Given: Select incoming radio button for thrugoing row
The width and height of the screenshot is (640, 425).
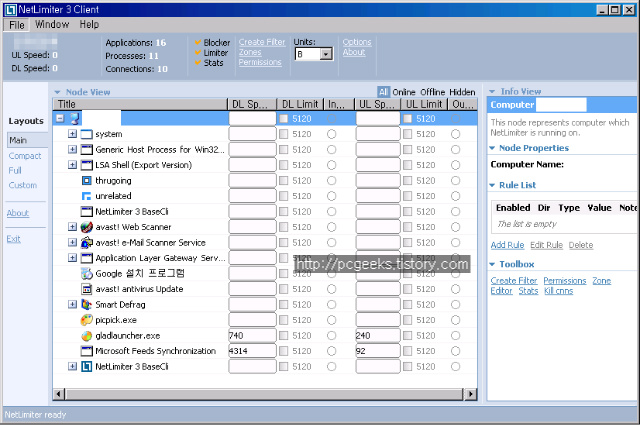Looking at the screenshot, I should pyautogui.click(x=332, y=180).
